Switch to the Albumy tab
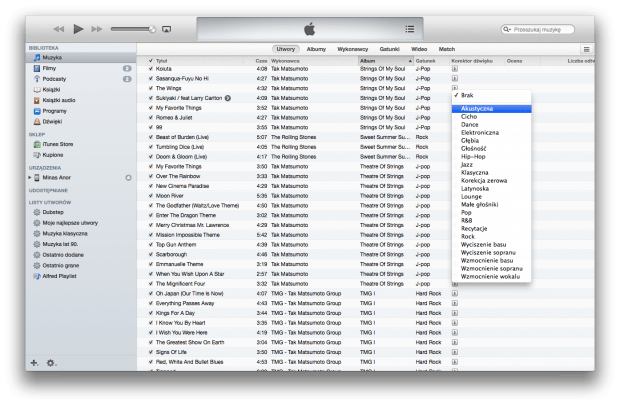 point(316,49)
